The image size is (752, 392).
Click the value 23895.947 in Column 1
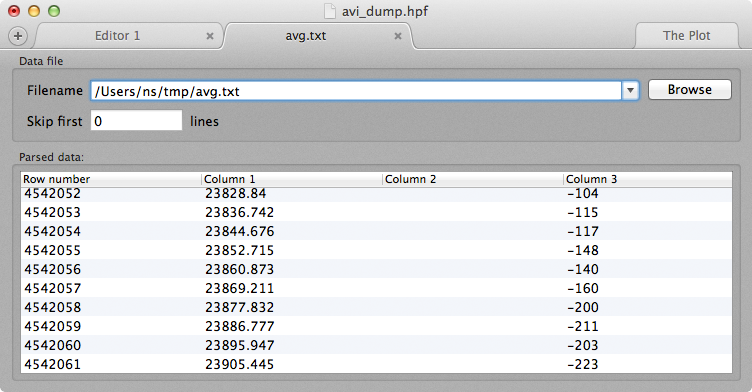[239, 345]
